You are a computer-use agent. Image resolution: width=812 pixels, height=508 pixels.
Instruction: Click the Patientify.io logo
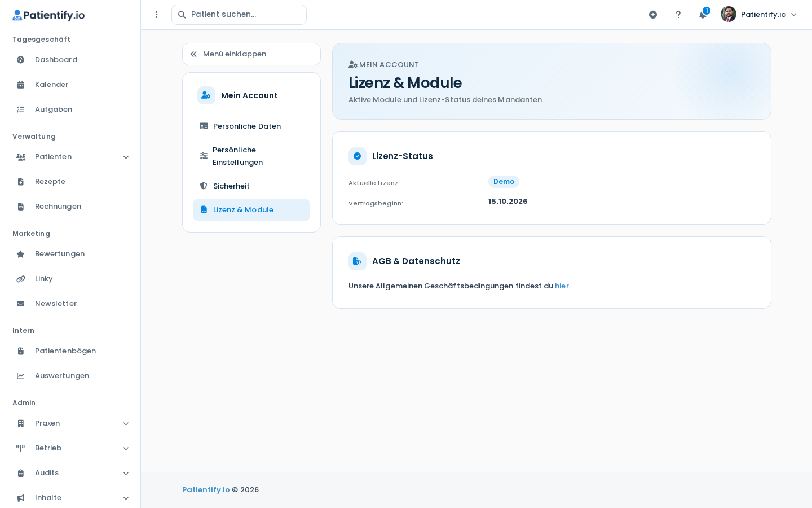click(48, 15)
